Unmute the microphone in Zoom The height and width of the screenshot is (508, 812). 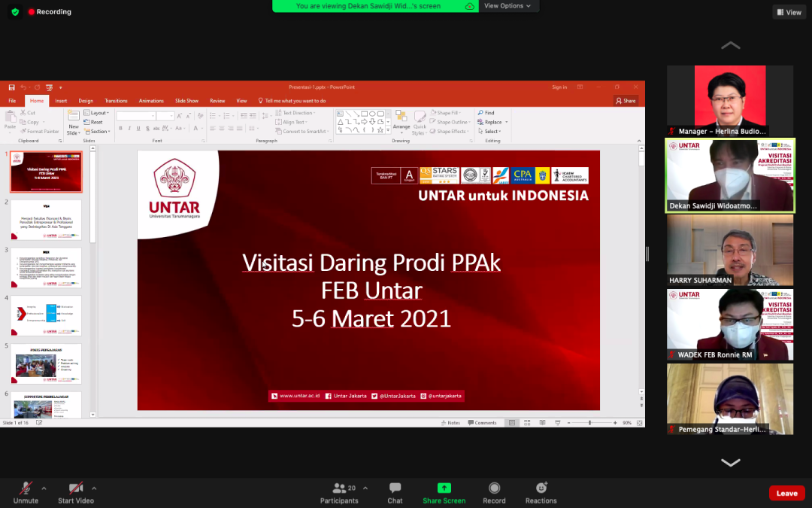[26, 493]
